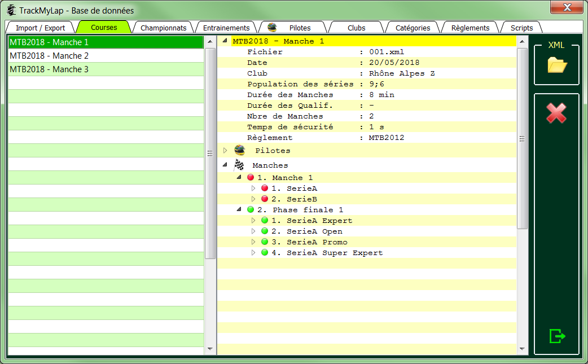This screenshot has width=588, height=364.
Task: Click the TrackMyLap title bar app icon
Action: click(x=12, y=10)
